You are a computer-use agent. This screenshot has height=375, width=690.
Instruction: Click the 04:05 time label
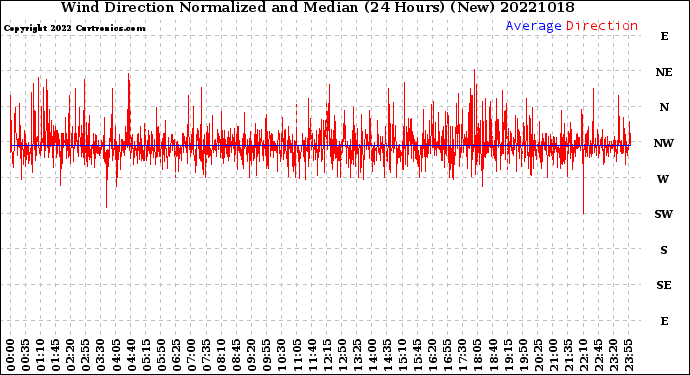point(116,355)
